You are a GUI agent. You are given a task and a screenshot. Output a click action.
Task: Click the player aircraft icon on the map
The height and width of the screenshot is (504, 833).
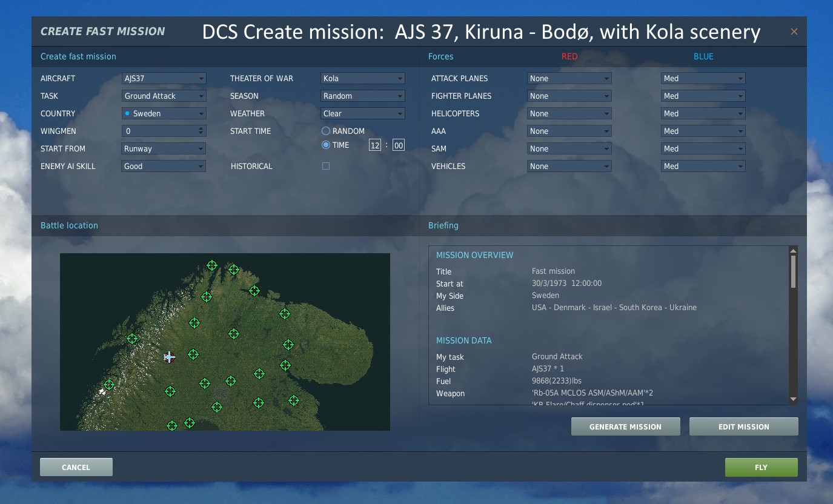pyautogui.click(x=170, y=357)
